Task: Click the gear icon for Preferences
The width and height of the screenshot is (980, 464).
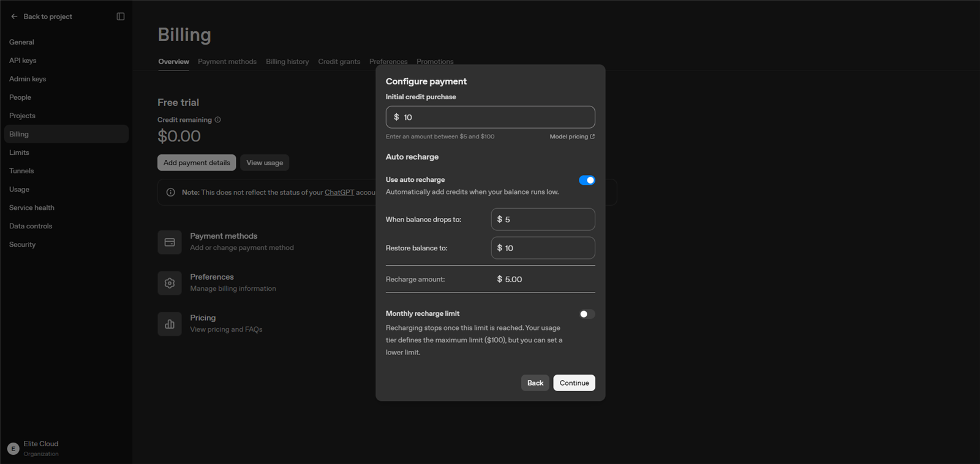Action: click(170, 283)
